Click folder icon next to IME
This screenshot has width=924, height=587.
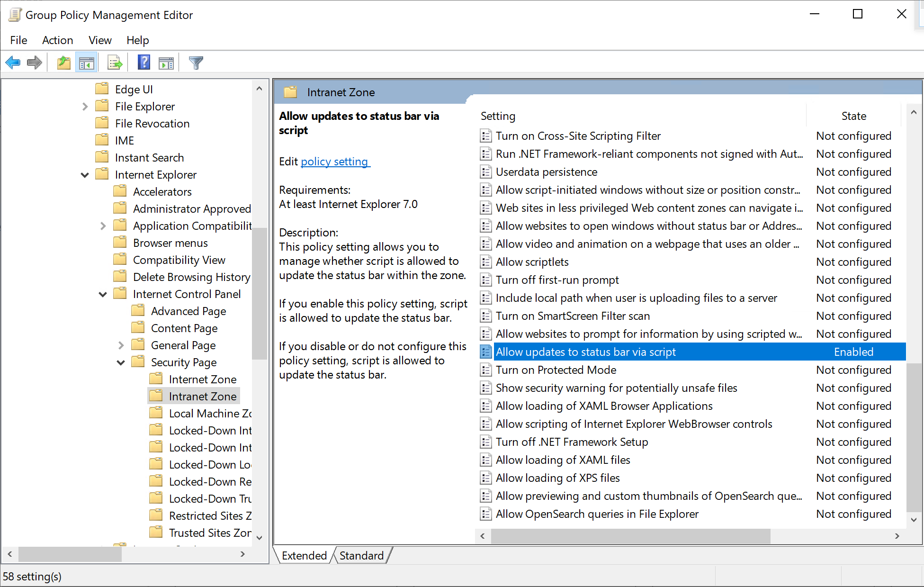coord(102,140)
